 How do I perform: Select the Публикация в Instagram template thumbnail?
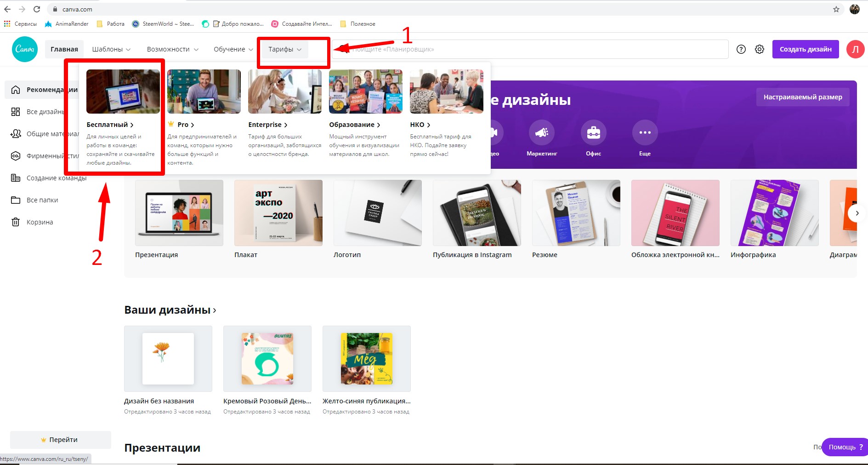click(477, 213)
